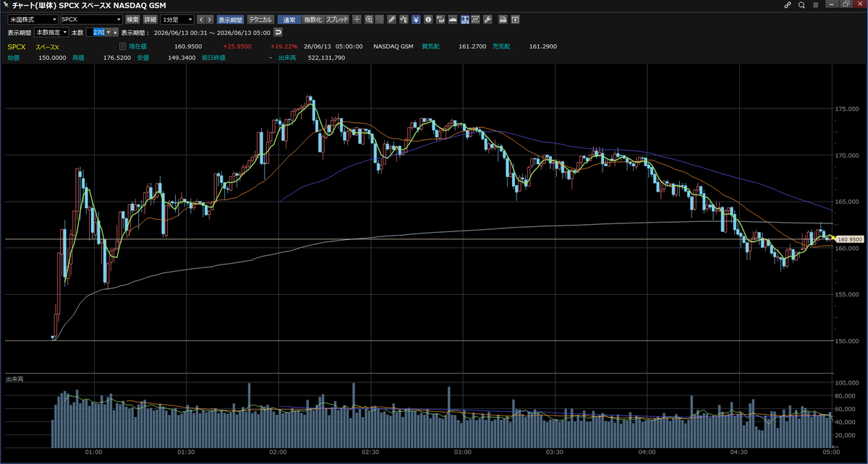The height and width of the screenshot is (464, 868).
Task: Click the price-band volume histogram icon
Action: click(x=452, y=20)
